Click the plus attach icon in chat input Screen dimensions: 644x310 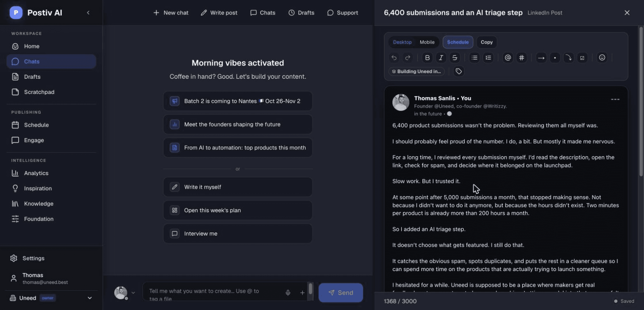tap(302, 293)
